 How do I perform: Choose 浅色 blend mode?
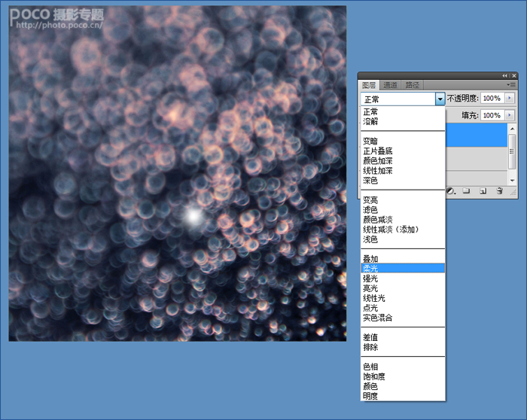(x=403, y=239)
